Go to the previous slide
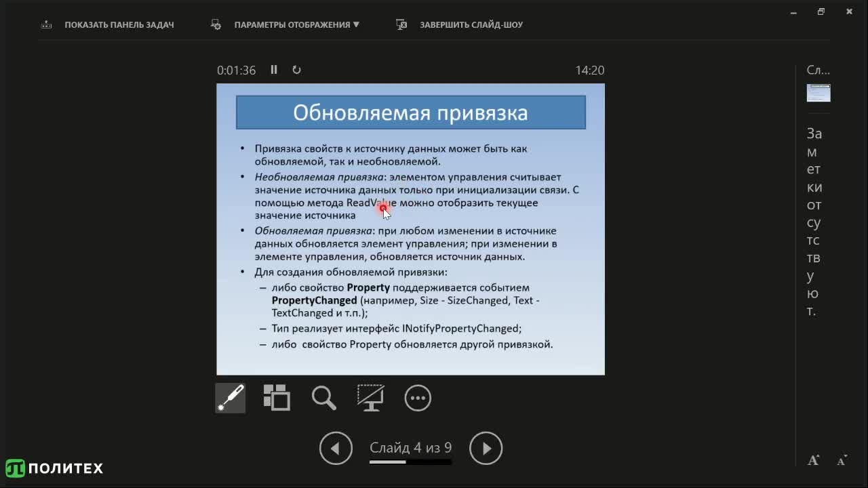 pos(336,448)
